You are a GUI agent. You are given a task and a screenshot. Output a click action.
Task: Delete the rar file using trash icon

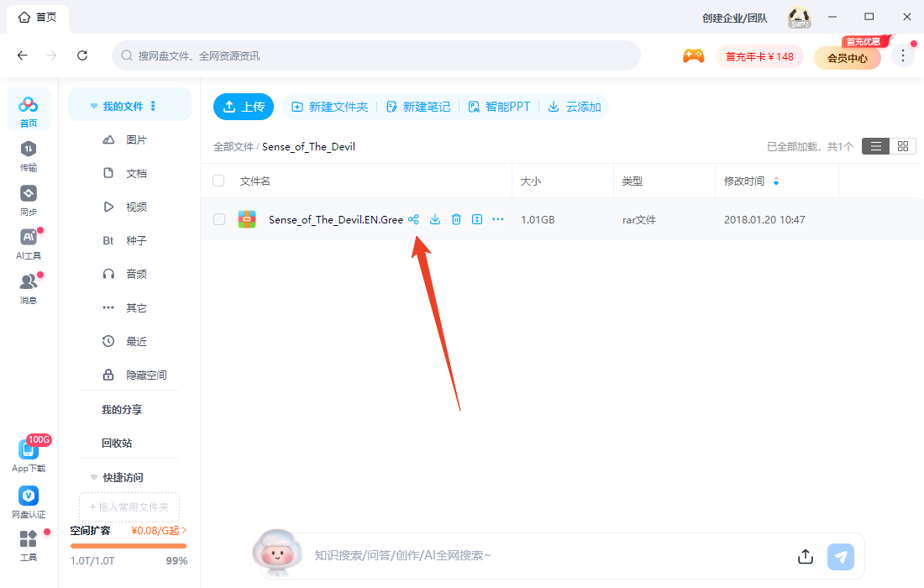pos(456,219)
